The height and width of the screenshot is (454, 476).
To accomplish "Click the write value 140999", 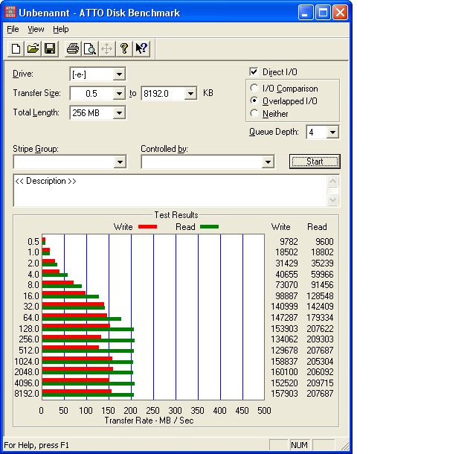I will (x=284, y=307).
